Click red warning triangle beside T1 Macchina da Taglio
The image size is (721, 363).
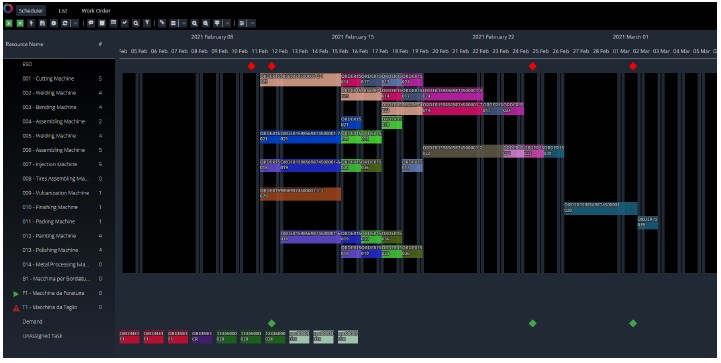point(16,308)
